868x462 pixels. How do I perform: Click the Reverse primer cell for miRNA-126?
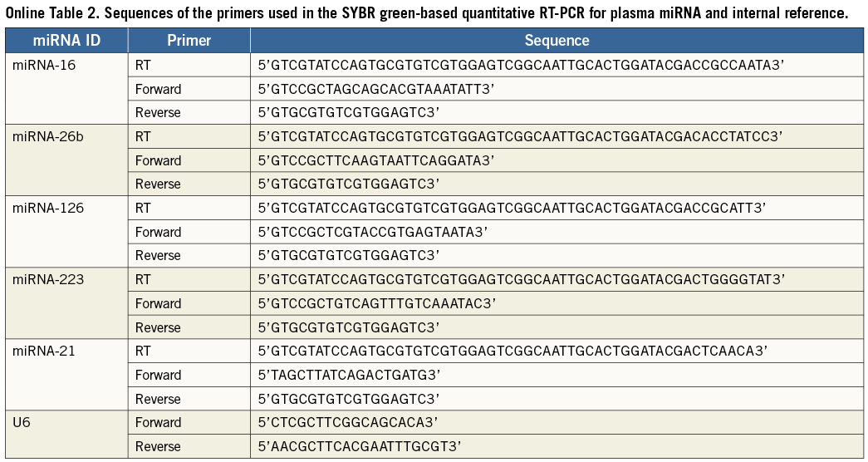point(157,255)
